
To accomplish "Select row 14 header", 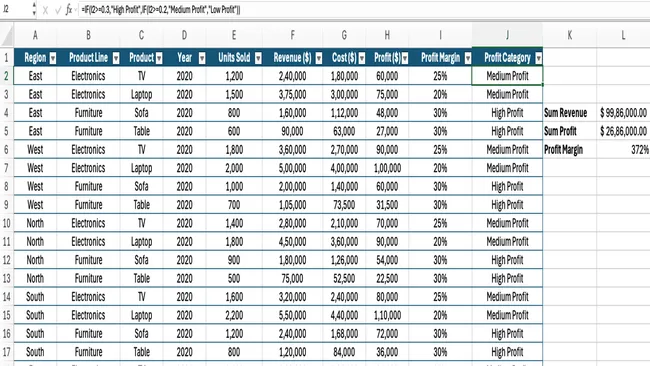I will click(x=7, y=297).
